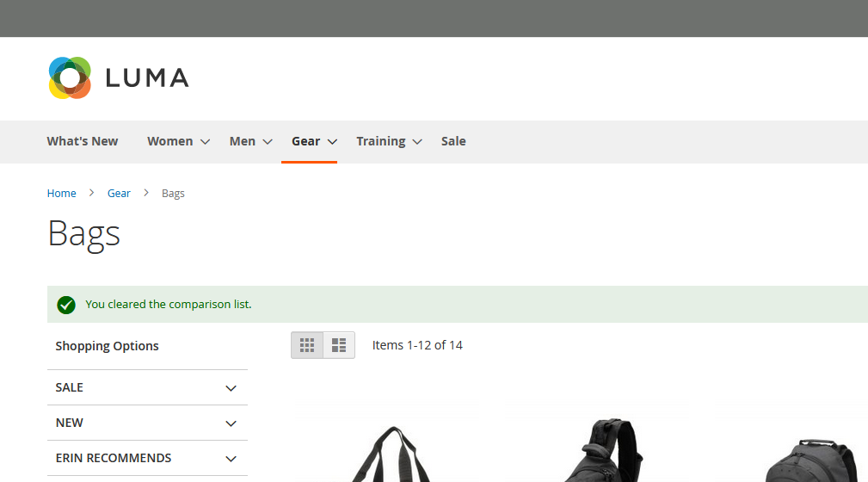Open the middle sling bag product image

[606, 452]
